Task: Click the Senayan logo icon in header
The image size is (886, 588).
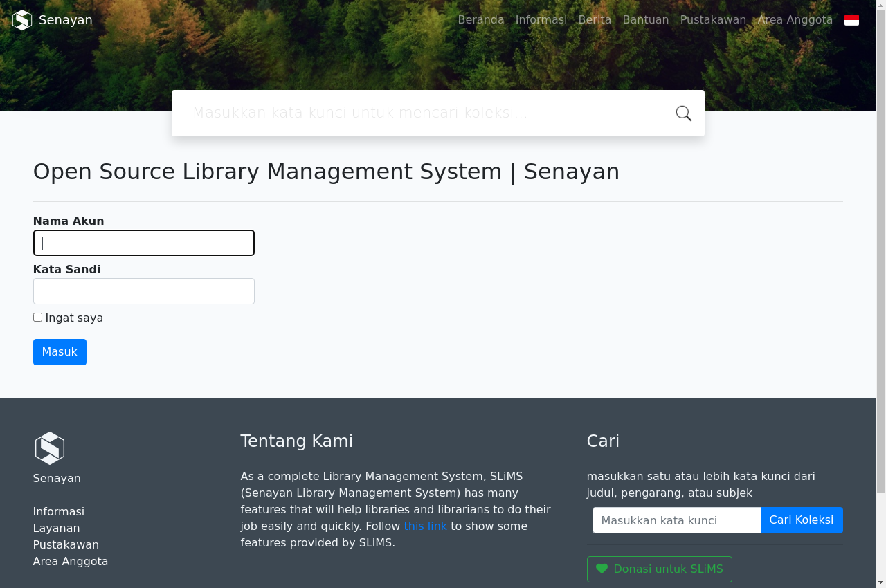Action: (22, 20)
